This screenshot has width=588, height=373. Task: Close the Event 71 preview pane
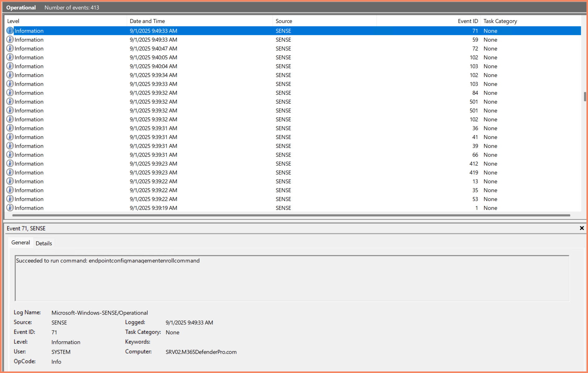582,228
